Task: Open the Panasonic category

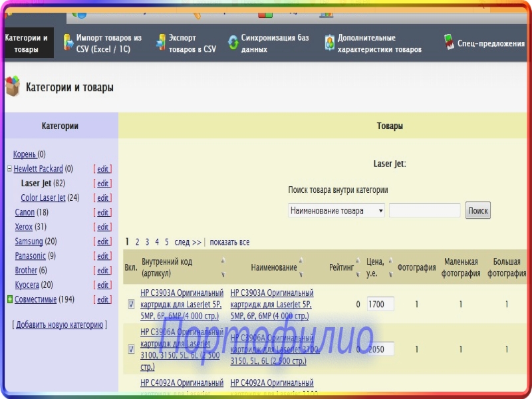Action: pos(30,256)
